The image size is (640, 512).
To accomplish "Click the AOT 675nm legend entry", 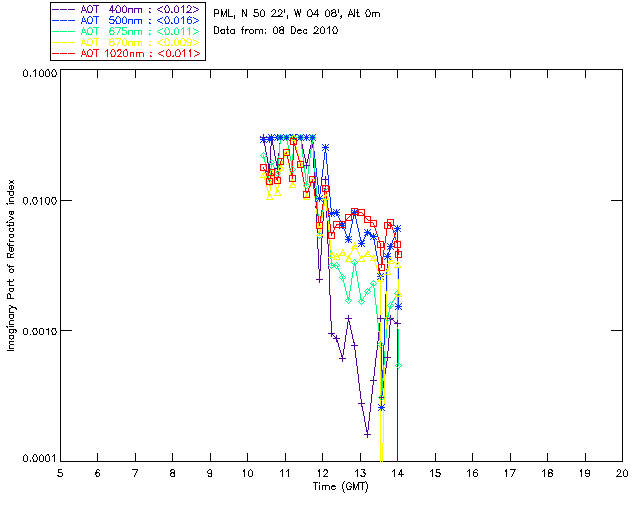I will [x=127, y=31].
